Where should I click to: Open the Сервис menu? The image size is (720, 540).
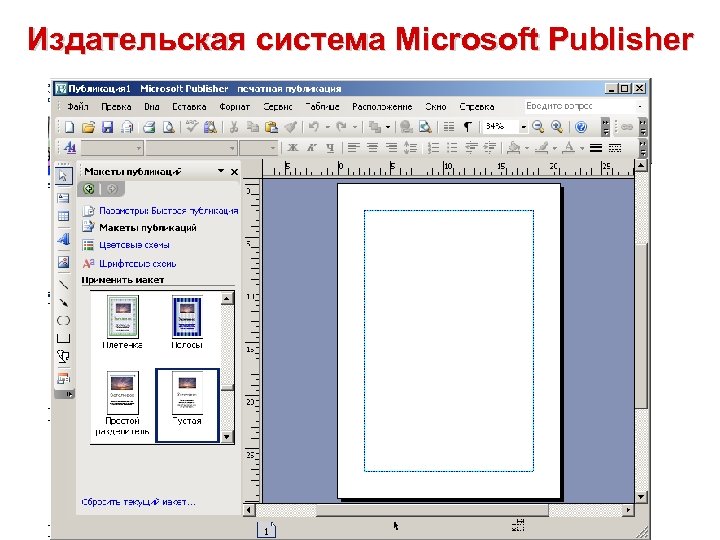tap(278, 107)
